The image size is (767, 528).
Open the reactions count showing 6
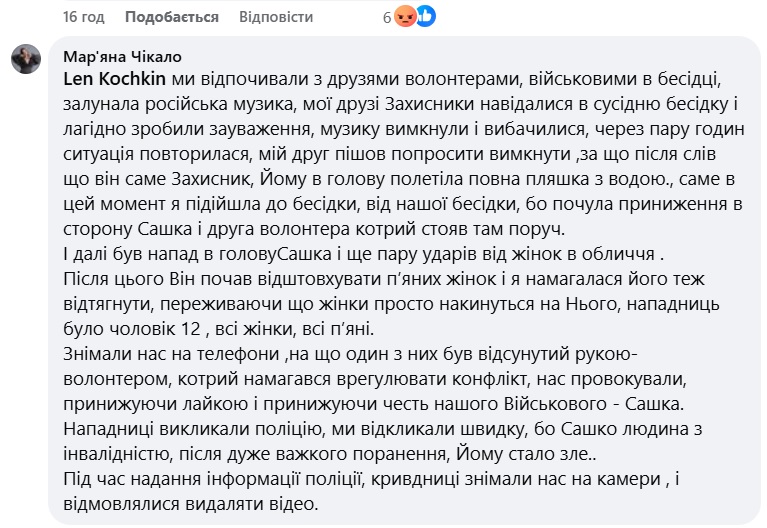pyautogui.click(x=387, y=18)
